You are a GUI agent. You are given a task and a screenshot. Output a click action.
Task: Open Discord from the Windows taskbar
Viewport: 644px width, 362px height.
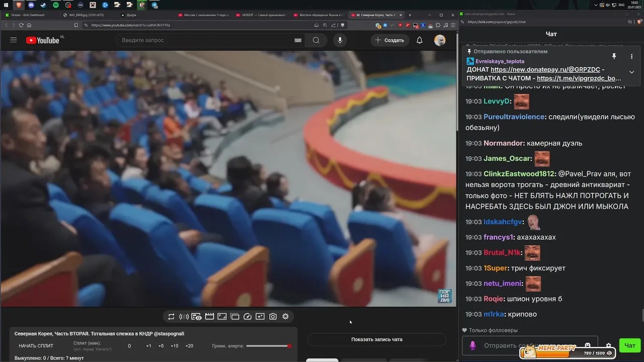tap(31, 5)
